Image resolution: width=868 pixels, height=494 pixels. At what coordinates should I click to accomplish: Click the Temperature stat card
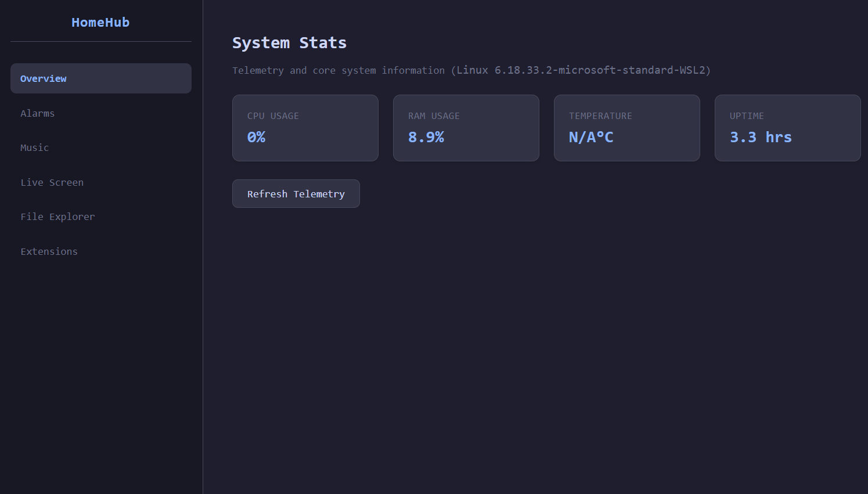tap(627, 128)
